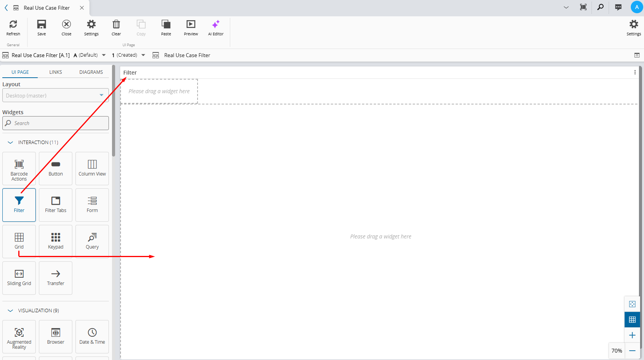Zoom in with the plus button
The height and width of the screenshot is (360, 644).
[x=632, y=335]
